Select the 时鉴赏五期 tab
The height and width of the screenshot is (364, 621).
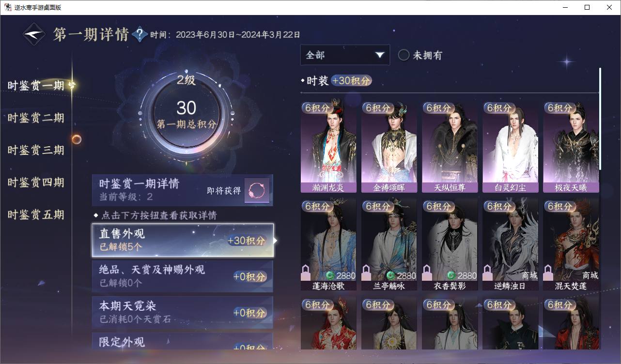[x=36, y=214]
